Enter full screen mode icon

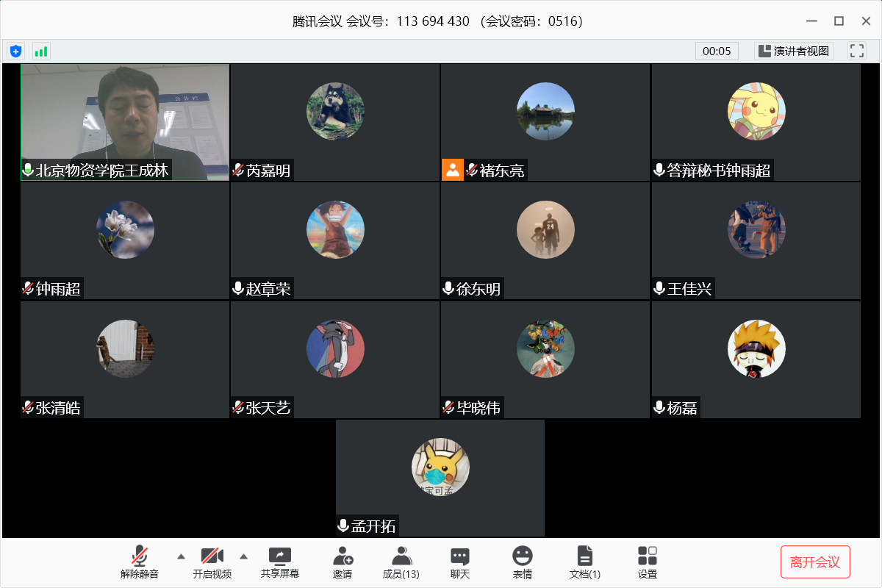[857, 51]
